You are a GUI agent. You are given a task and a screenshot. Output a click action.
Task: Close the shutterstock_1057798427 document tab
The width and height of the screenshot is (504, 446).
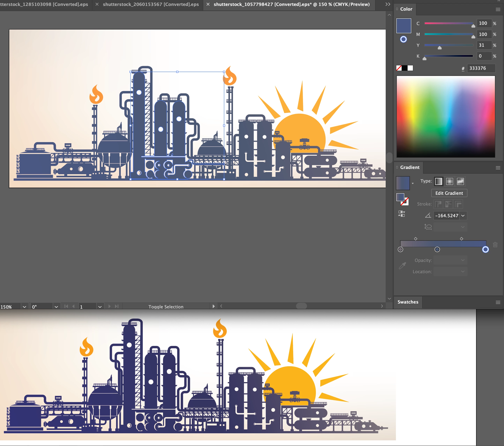pyautogui.click(x=208, y=4)
